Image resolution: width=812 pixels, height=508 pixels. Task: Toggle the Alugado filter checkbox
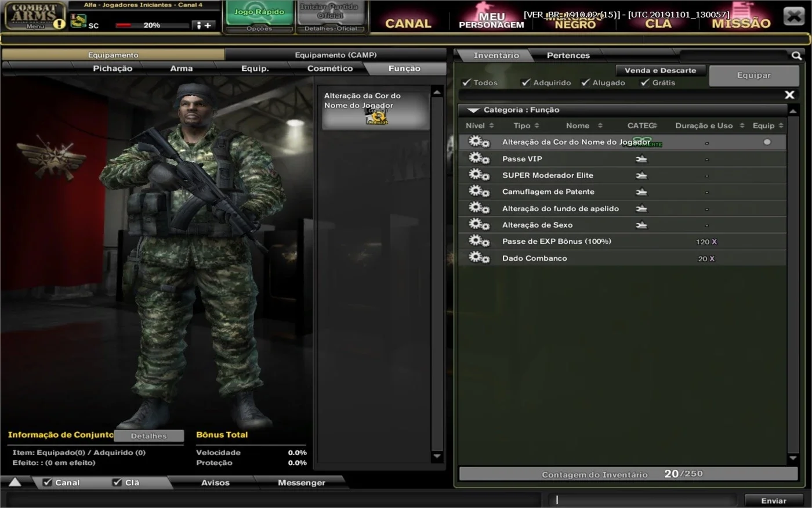[585, 82]
